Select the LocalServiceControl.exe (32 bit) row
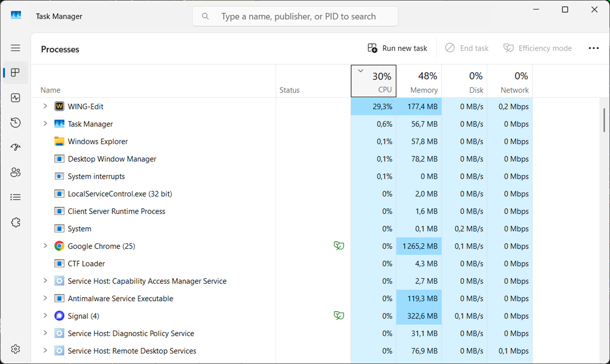Viewport: 610px width, 364px height. point(282,194)
